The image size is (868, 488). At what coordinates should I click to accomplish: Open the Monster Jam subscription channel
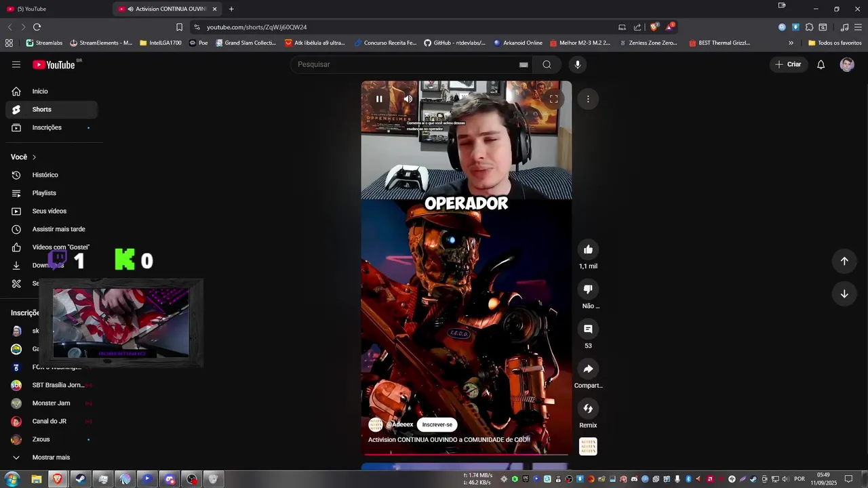point(52,403)
